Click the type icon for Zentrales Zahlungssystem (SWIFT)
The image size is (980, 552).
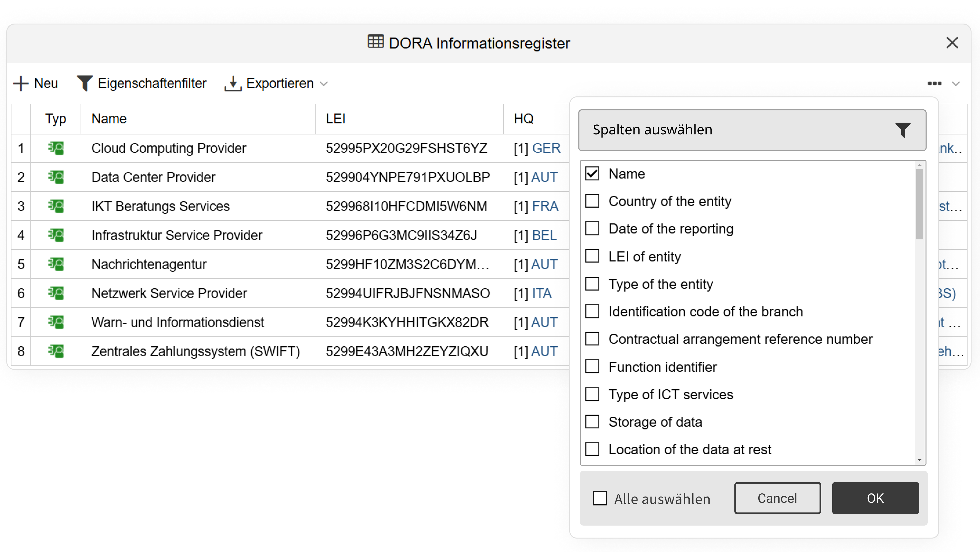point(56,351)
